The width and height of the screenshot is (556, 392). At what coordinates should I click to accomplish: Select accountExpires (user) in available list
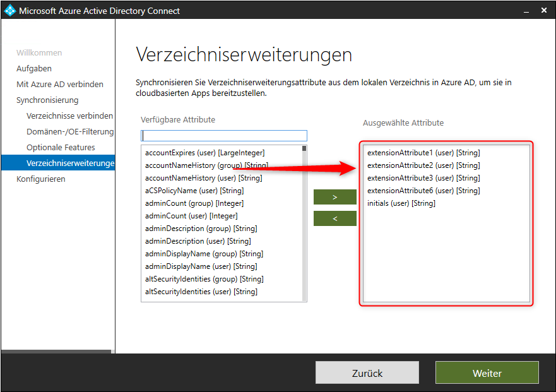point(204,153)
